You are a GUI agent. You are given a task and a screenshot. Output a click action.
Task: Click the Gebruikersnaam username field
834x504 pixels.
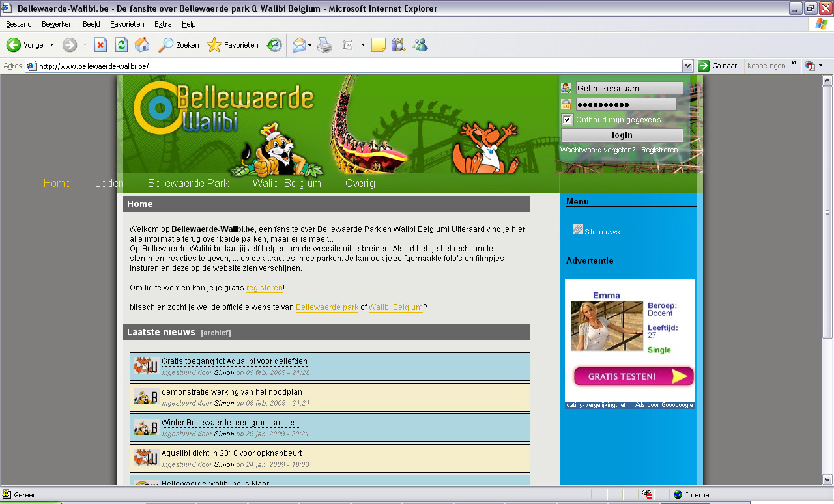[629, 88]
